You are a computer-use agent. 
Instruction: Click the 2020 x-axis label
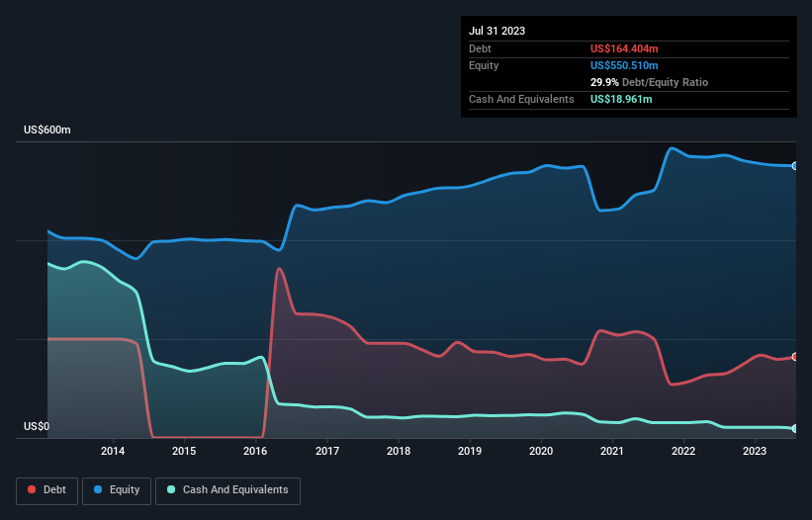(x=541, y=451)
